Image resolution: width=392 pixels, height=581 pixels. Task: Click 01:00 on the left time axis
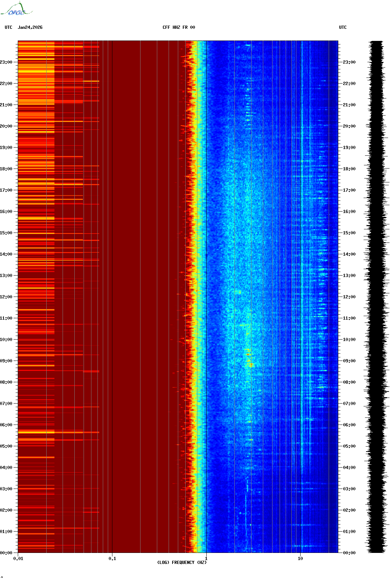pyautogui.click(x=6, y=532)
